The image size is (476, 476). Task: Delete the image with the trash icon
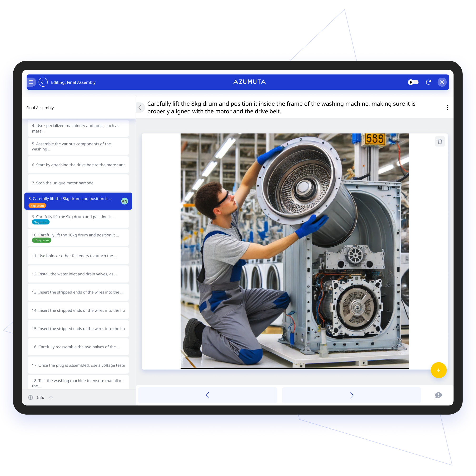click(440, 141)
